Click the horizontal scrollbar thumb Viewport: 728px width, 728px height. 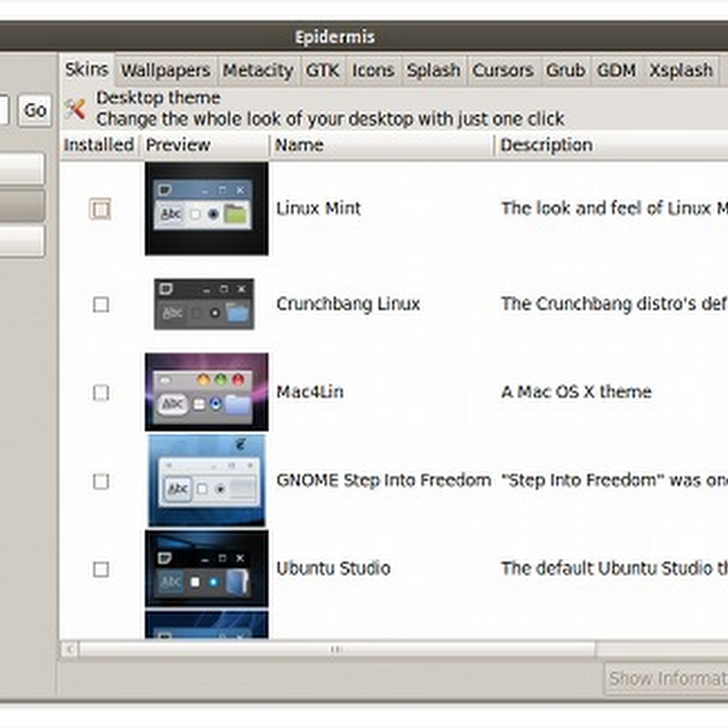pyautogui.click(x=337, y=649)
